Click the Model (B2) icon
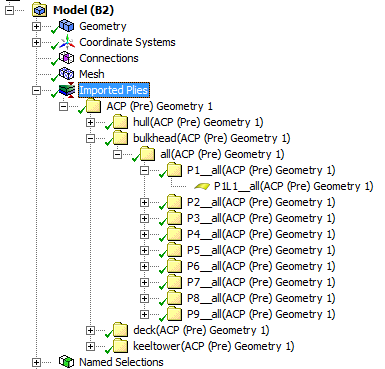This screenshot has width=385, height=369. click(40, 10)
